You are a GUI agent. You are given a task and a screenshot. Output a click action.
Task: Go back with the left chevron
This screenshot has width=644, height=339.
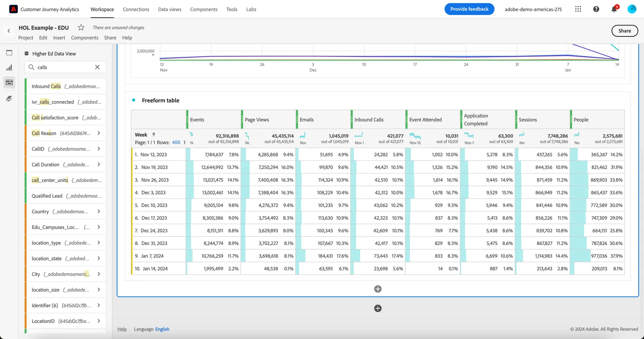coord(9,31)
